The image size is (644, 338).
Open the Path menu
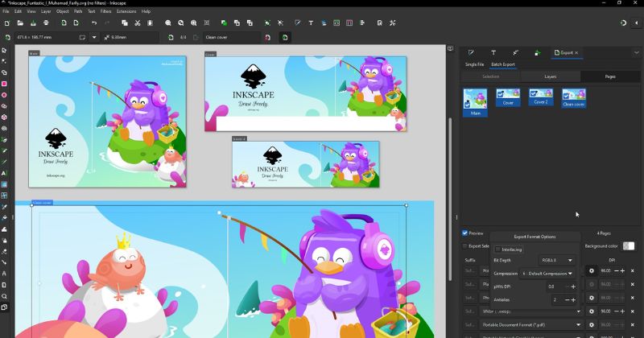coord(78,11)
